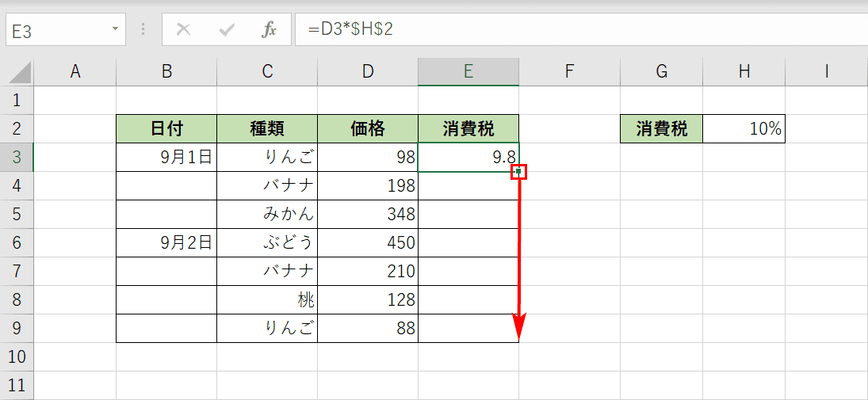Viewport: 868px width, 400px height.
Task: Click the 消費税 label cell in column G
Action: click(662, 129)
